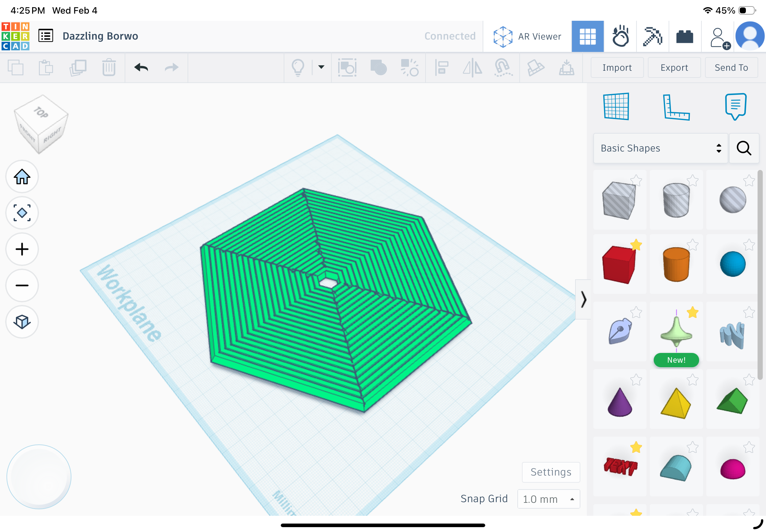Click the Duplicate and repeat icon

click(x=78, y=68)
